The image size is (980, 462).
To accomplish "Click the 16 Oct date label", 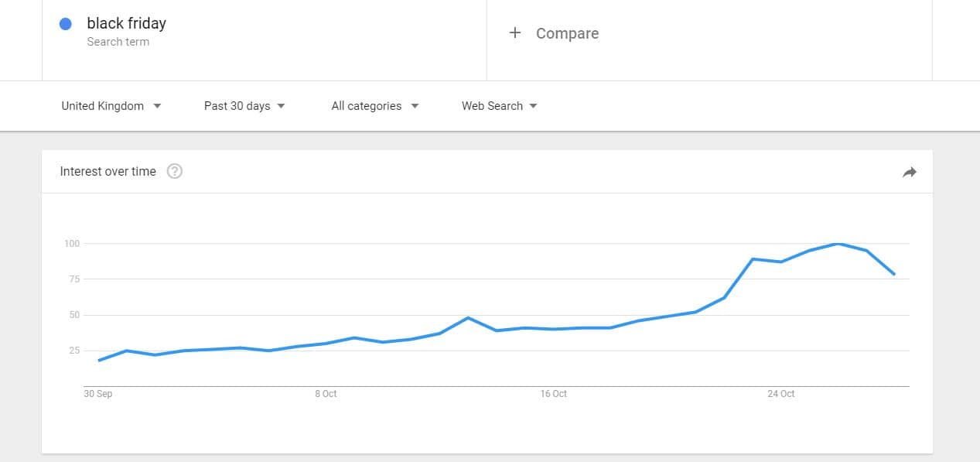I will tap(554, 394).
